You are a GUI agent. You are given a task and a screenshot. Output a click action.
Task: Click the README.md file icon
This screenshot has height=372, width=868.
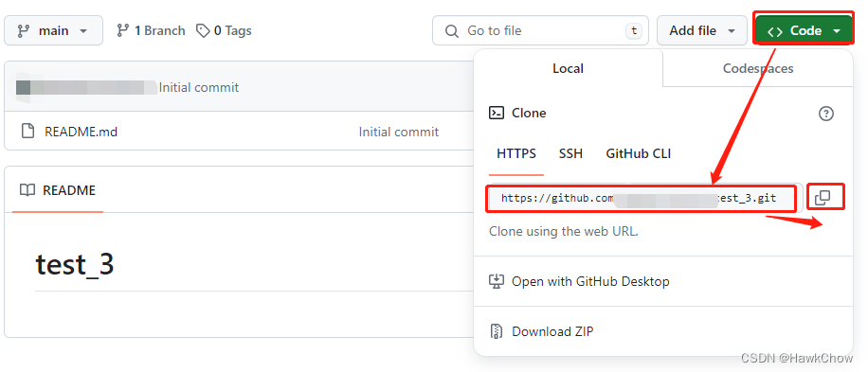pyautogui.click(x=27, y=132)
